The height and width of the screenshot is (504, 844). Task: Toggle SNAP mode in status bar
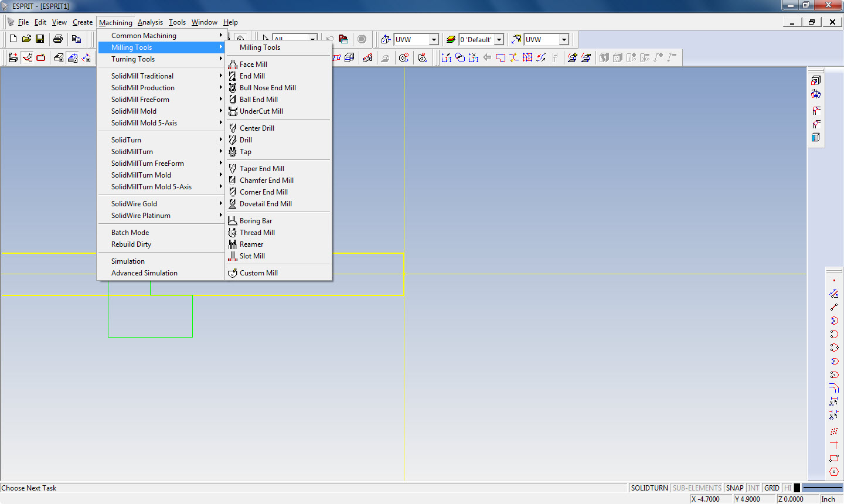tap(734, 488)
